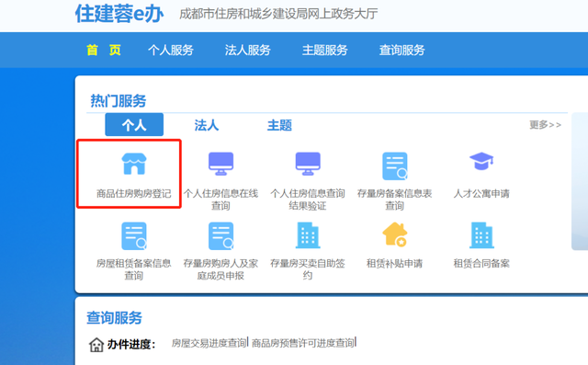Click the 热门服务 section heading

click(119, 100)
